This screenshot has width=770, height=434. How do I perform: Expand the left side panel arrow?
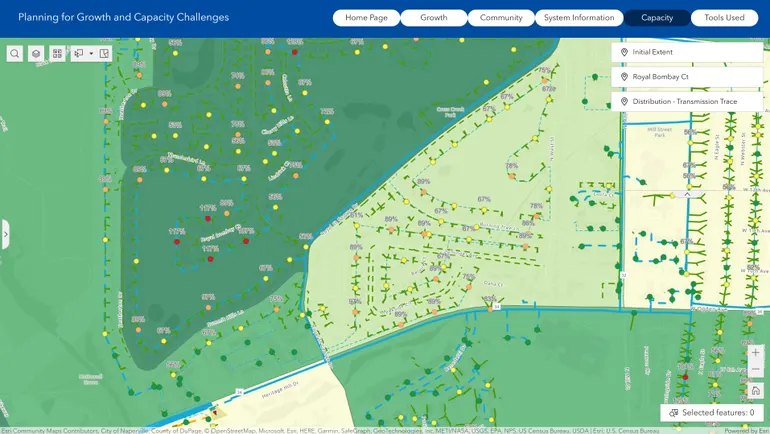tap(5, 234)
